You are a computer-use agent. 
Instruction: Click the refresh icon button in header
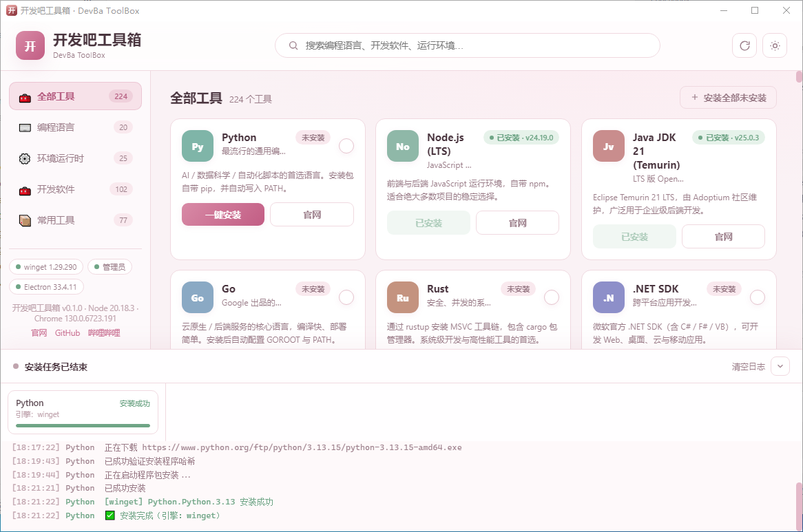click(x=744, y=46)
